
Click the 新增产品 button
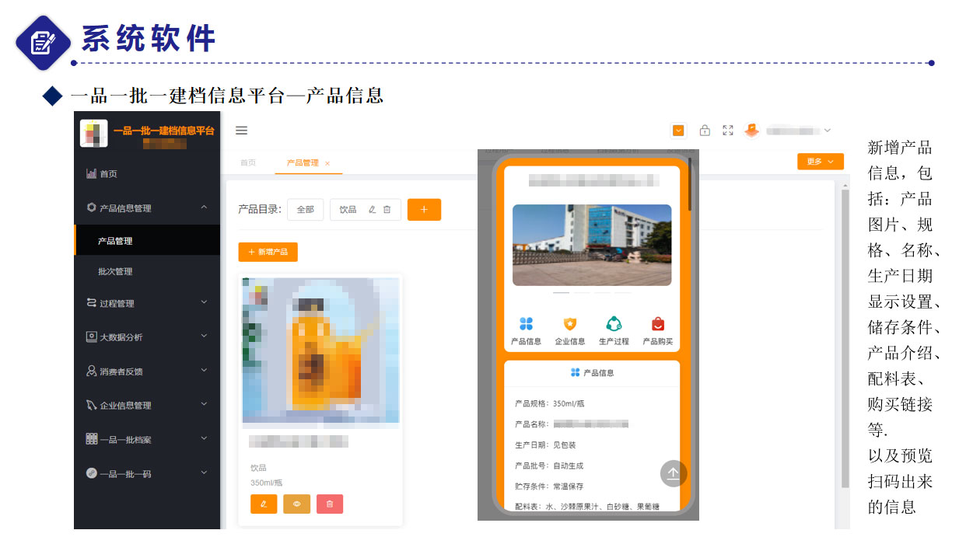tap(268, 252)
